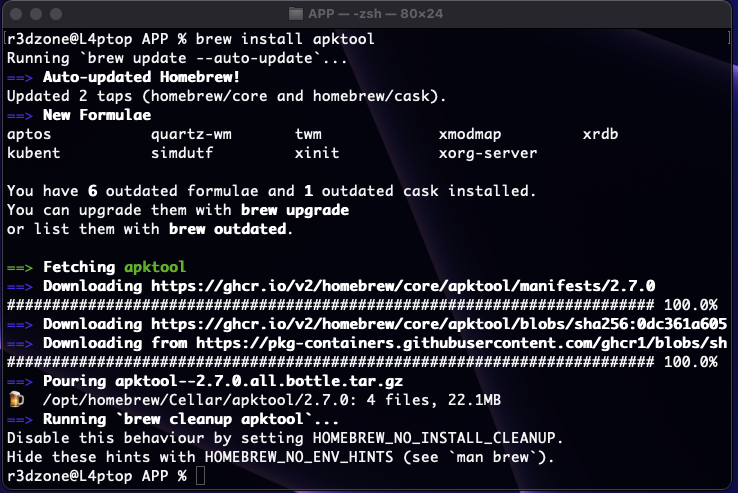Click the pkg-containers.githubusercontent.com URL
The height and width of the screenshot is (493, 738).
click(461, 343)
